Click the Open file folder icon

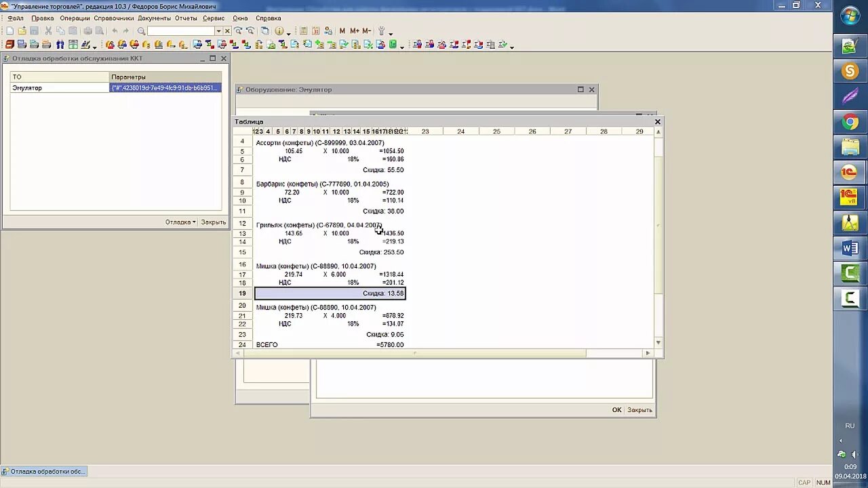(22, 31)
